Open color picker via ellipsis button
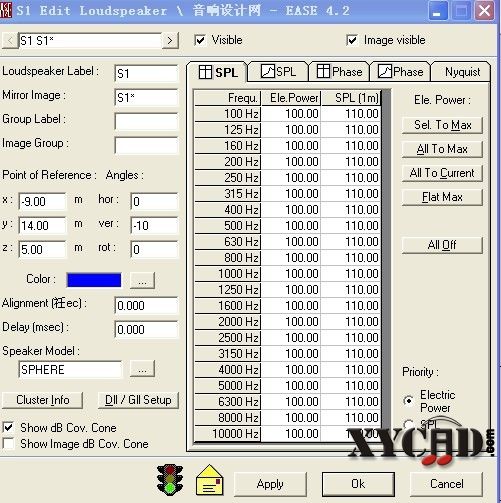Viewport: 501px width, 503px height. (x=142, y=280)
